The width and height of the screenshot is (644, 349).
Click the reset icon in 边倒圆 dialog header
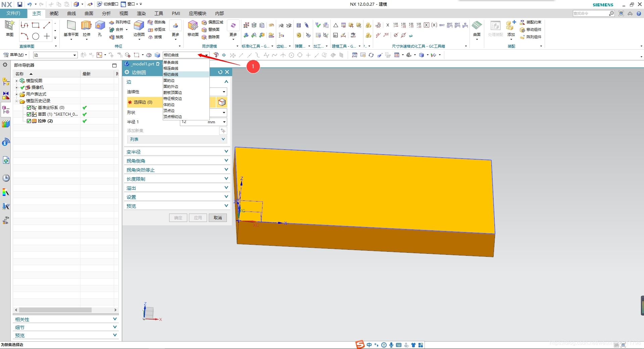point(220,72)
